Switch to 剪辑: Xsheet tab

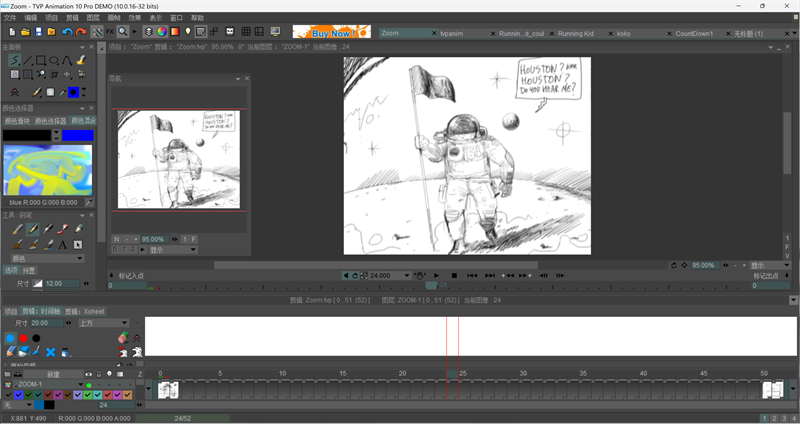[x=85, y=311]
